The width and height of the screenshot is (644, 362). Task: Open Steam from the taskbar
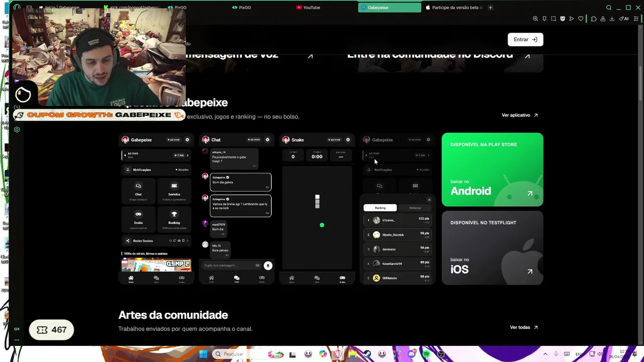(367, 354)
